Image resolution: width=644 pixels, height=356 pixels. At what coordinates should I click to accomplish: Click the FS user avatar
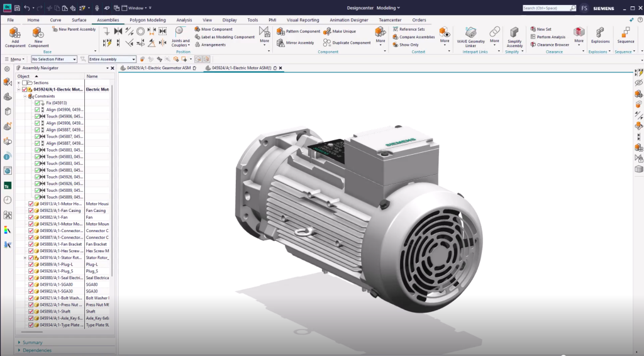pyautogui.click(x=584, y=8)
